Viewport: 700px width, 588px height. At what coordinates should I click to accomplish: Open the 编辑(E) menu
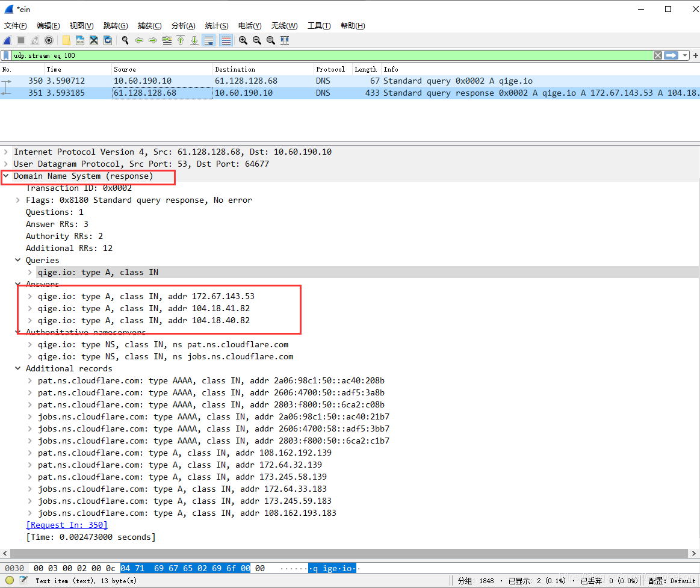click(48, 26)
